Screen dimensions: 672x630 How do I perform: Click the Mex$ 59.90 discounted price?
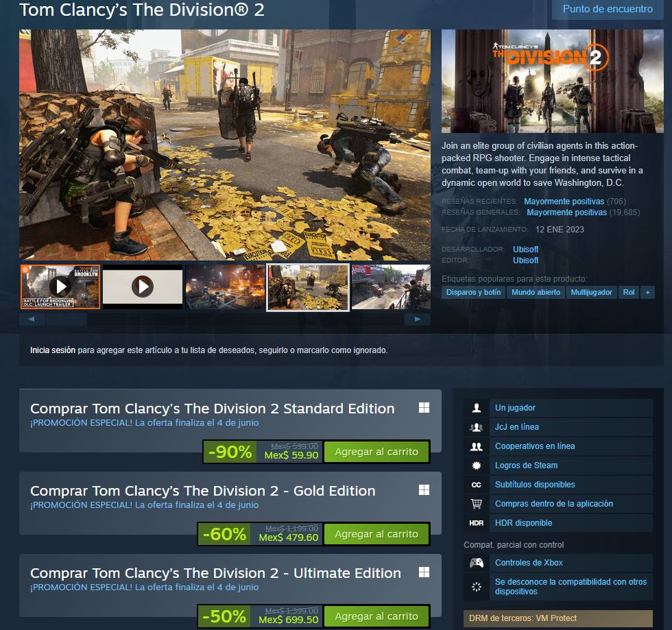click(291, 455)
